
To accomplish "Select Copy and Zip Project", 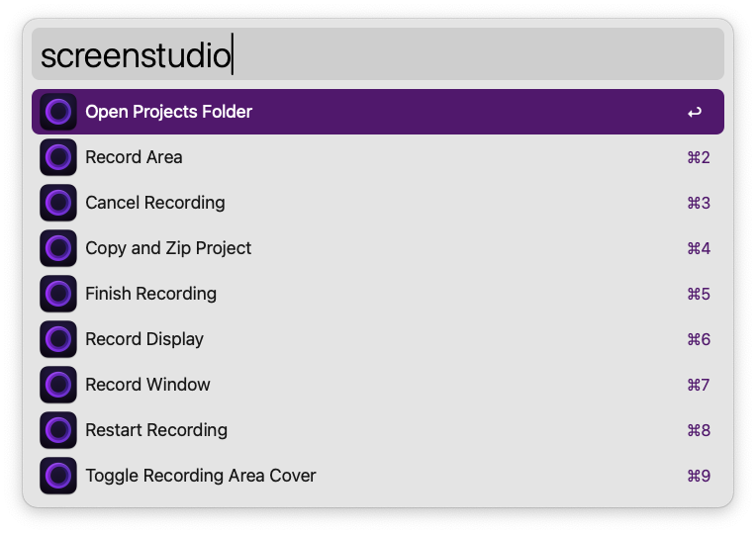I will [168, 248].
